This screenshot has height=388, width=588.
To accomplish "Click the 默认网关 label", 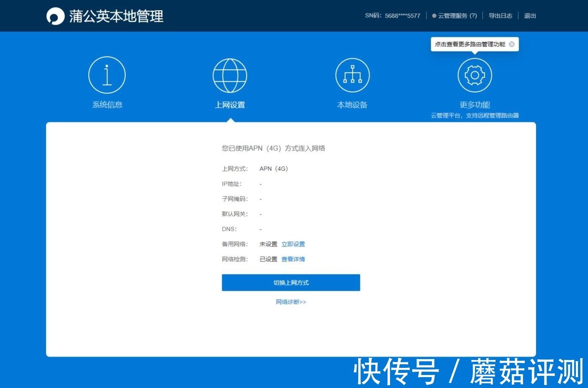I will pyautogui.click(x=235, y=214).
